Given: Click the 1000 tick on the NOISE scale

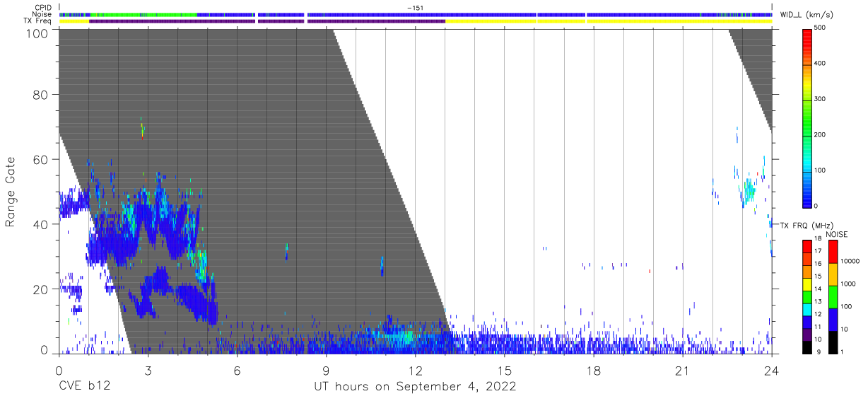Looking at the screenshot, I should 849,285.
